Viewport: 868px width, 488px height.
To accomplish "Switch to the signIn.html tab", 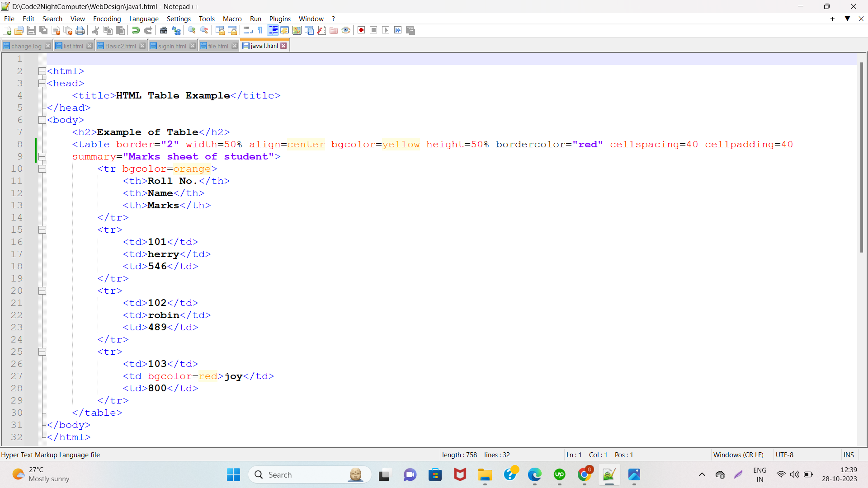I will [x=172, y=46].
